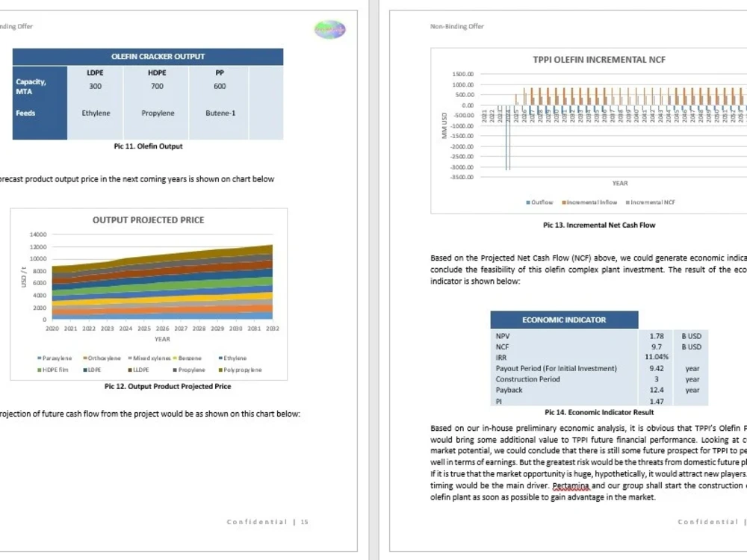Click the 'ECONOMIC INDICATOR' table header
The image size is (747, 560).
[564, 320]
